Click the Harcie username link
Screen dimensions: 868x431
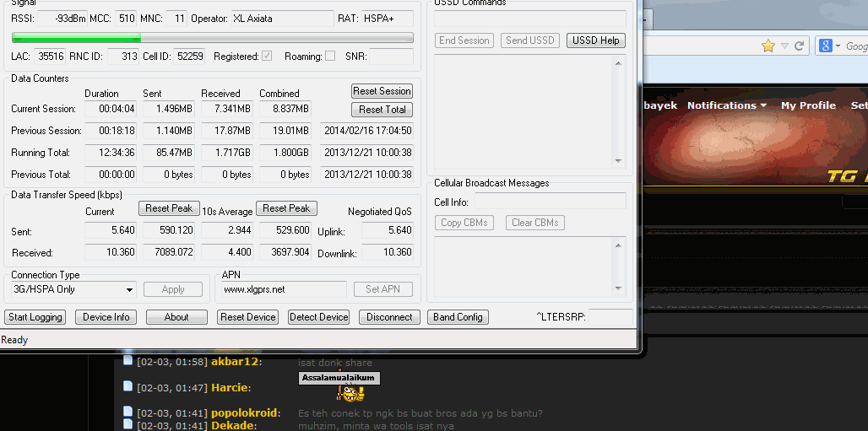click(x=231, y=387)
